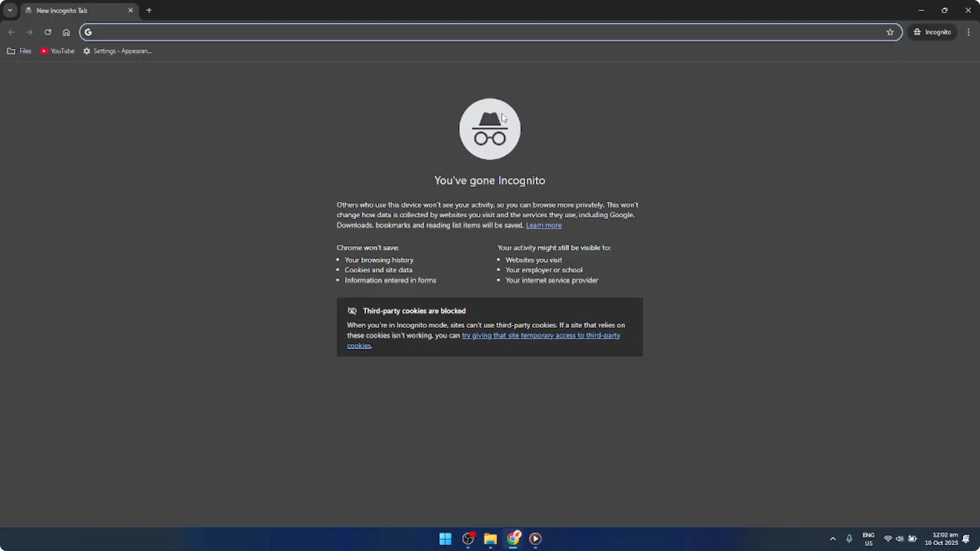Click the back navigation arrow
The image size is (980, 551).
click(11, 32)
